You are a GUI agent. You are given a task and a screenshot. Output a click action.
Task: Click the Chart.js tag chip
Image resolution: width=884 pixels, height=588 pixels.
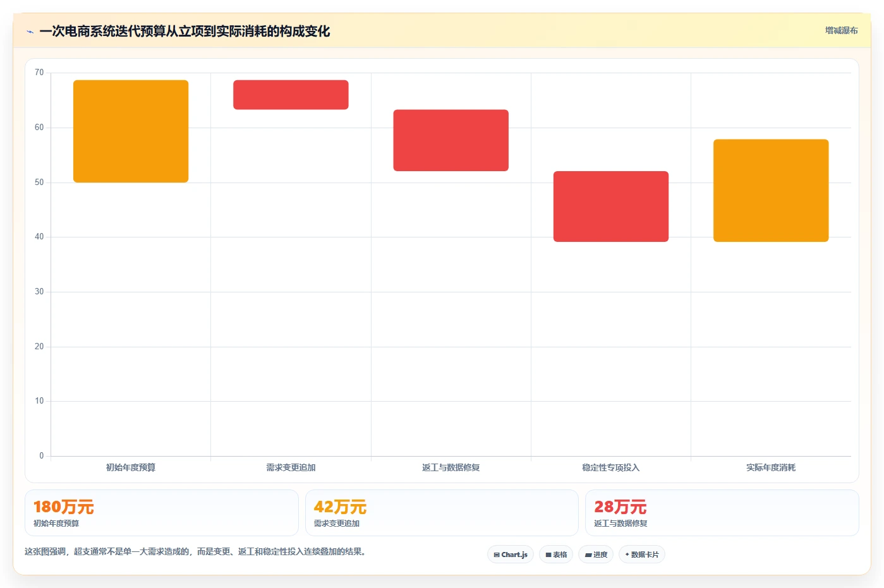point(511,555)
